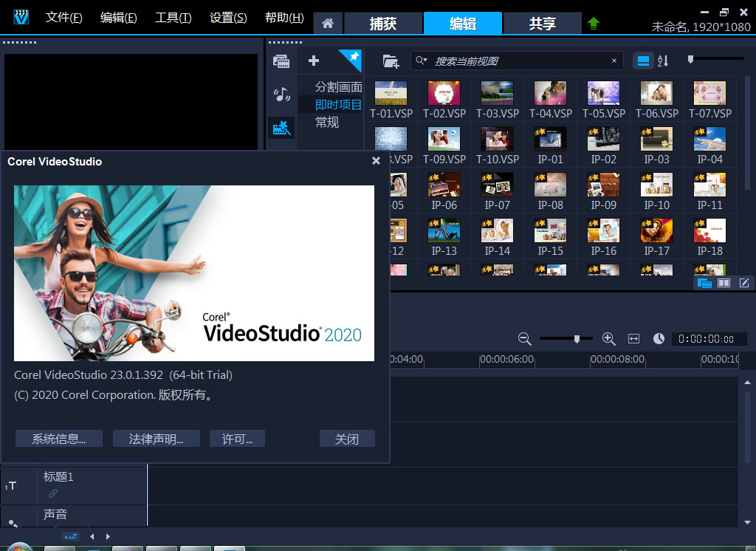
Task: Toggle ripple link icon on 标题1 track
Action: coord(53,493)
